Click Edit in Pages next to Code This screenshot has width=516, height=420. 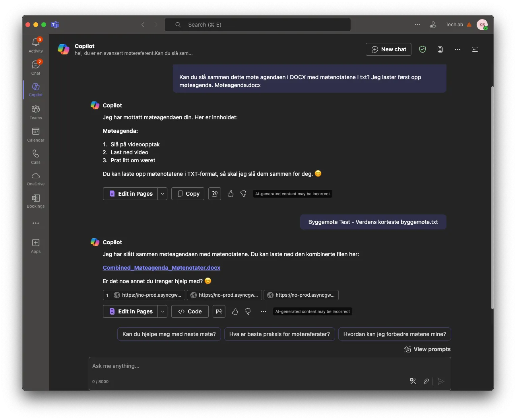[130, 311]
